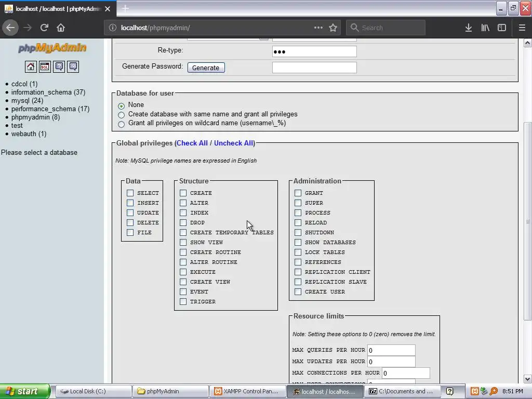This screenshot has width=532, height=399.
Task: Click the MAX UPDATES PER HOUR field
Action: (391, 362)
